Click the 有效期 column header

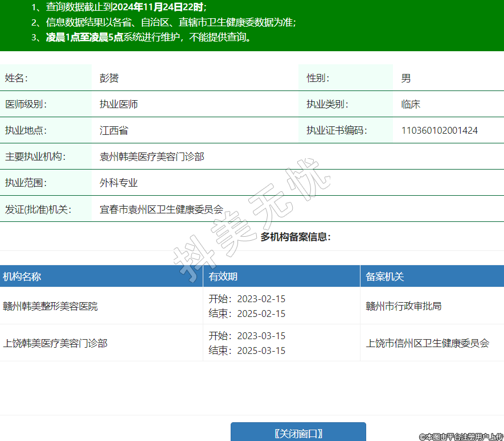(x=223, y=277)
